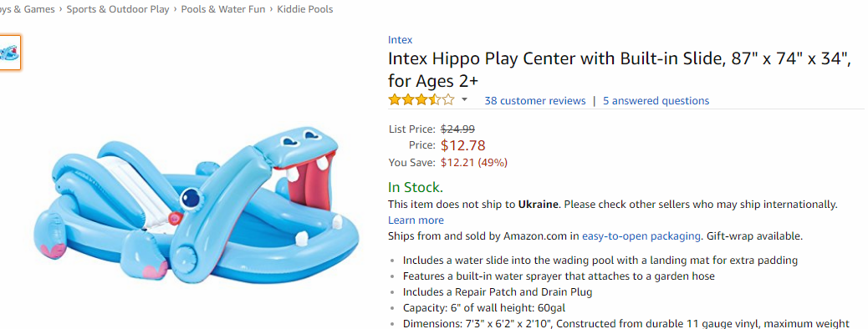Click the product title text
The height and width of the screenshot is (329, 868).
(x=619, y=69)
